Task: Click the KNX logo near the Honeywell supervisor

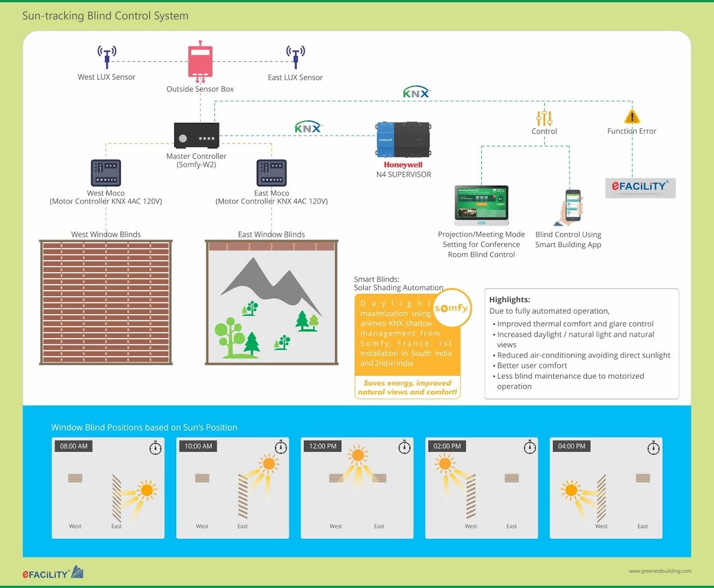Action: point(308,127)
